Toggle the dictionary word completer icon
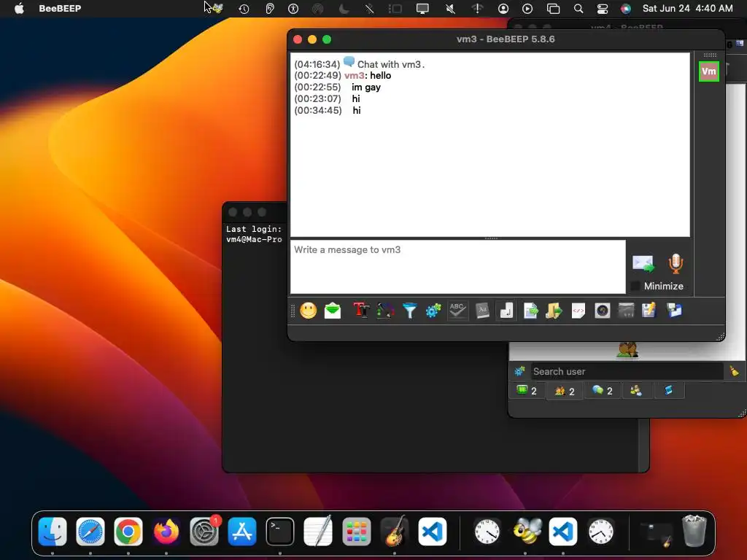This screenshot has width=747, height=560. pos(482,311)
